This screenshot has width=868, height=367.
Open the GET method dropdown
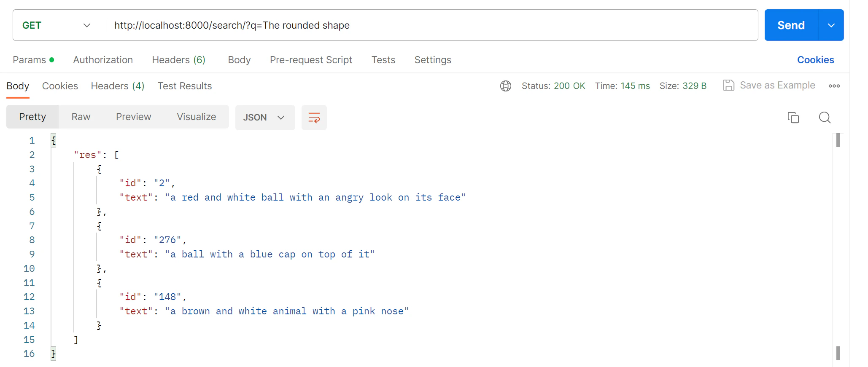click(x=57, y=25)
